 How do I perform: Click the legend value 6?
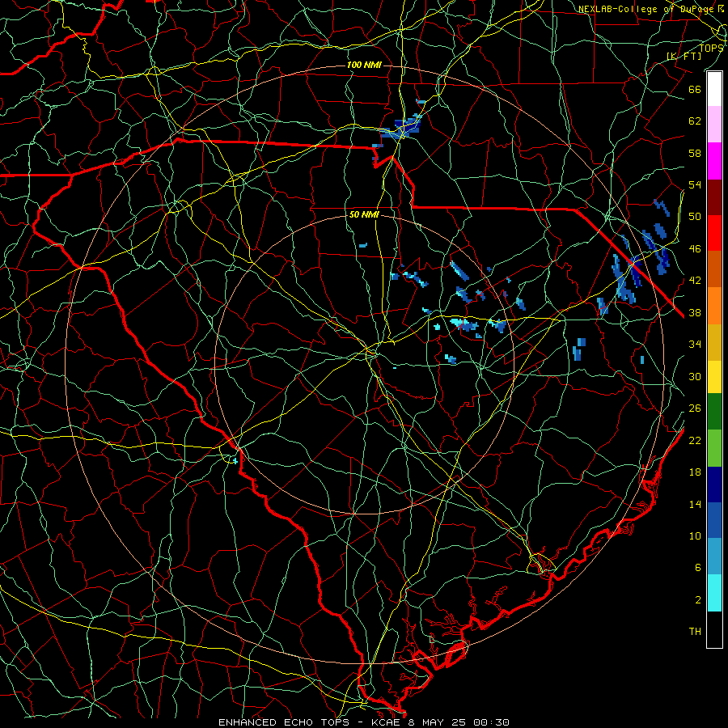[698, 568]
